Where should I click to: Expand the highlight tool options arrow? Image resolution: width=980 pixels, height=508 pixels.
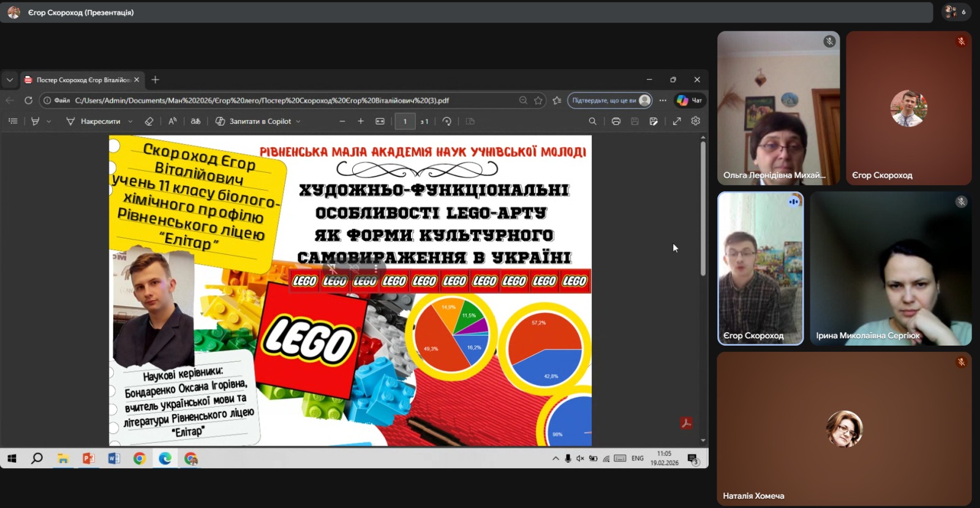coord(49,121)
